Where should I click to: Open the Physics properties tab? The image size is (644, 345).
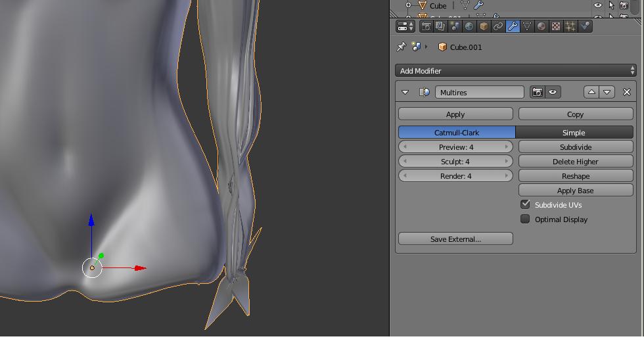[585, 27]
